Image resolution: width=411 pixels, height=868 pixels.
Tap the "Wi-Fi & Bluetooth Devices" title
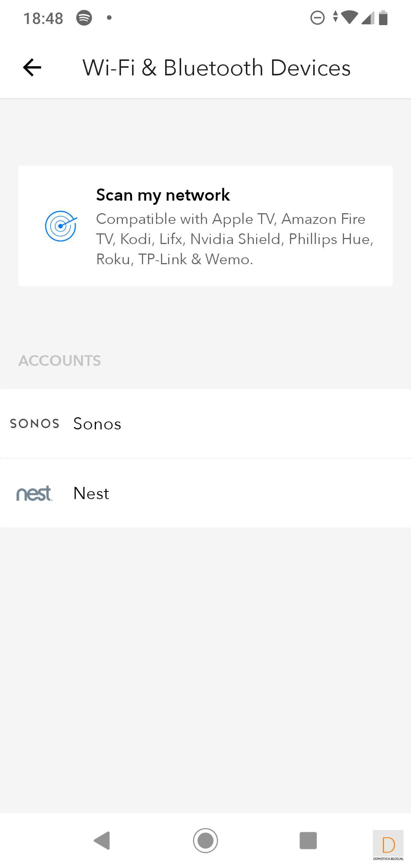217,68
